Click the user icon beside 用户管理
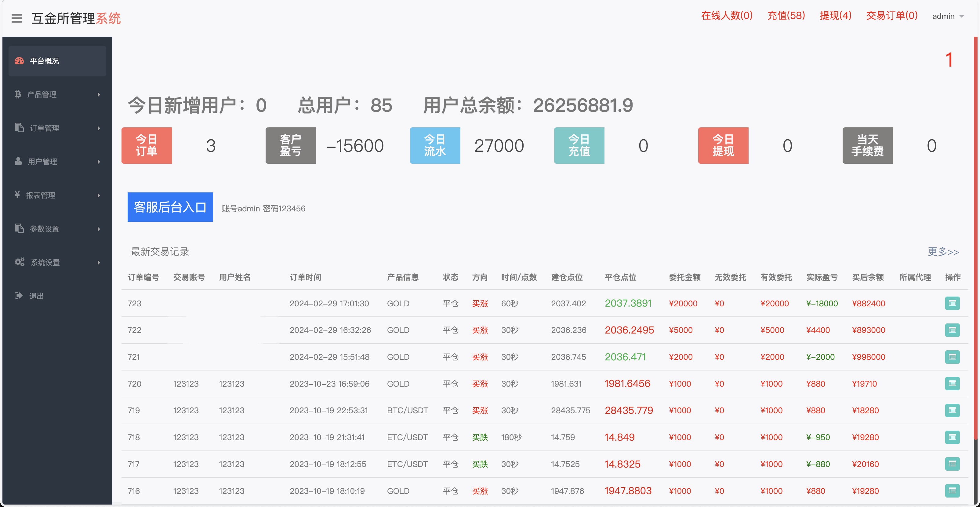Viewport: 980px width, 507px height. click(19, 161)
